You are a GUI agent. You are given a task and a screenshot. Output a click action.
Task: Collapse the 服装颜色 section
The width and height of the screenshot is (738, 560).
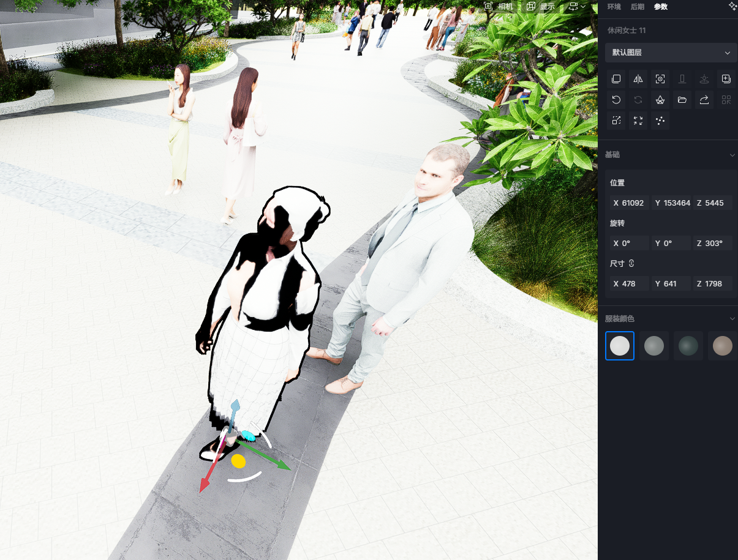pos(732,319)
